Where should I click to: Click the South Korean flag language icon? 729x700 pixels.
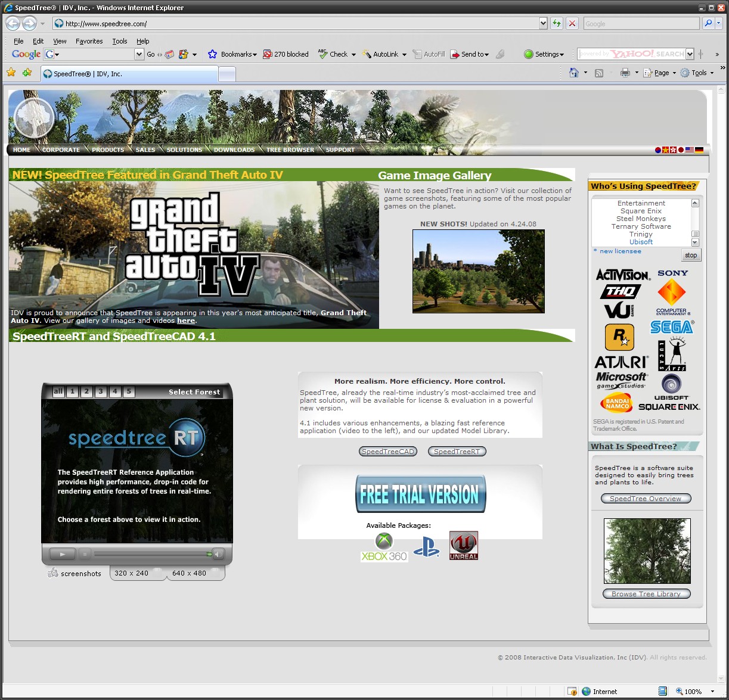click(658, 150)
